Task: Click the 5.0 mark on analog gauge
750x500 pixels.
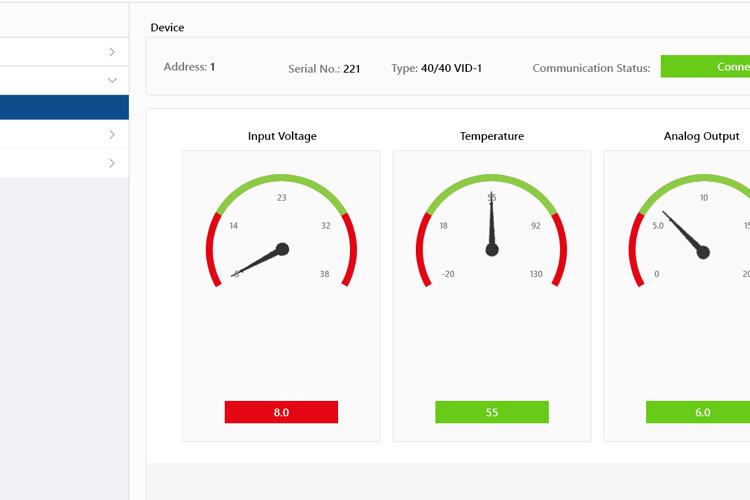Action: point(658,226)
